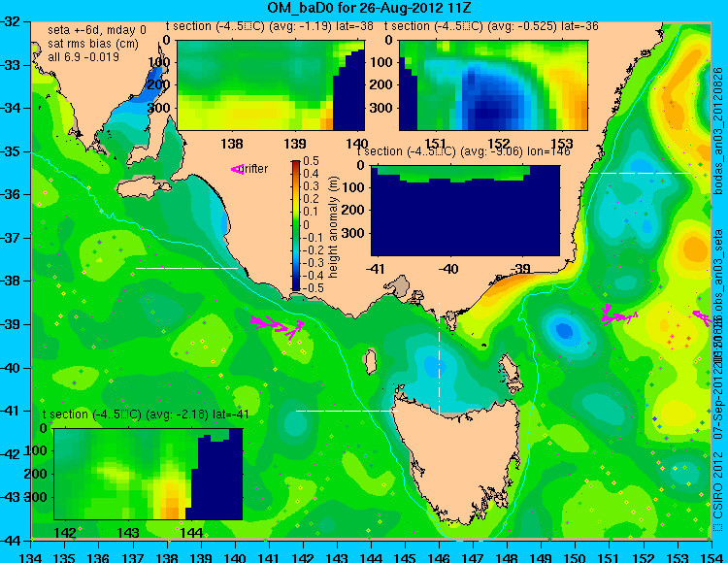Click the magenta drifter track near 151E, 39S
The height and width of the screenshot is (563, 728).
pyautogui.click(x=619, y=315)
